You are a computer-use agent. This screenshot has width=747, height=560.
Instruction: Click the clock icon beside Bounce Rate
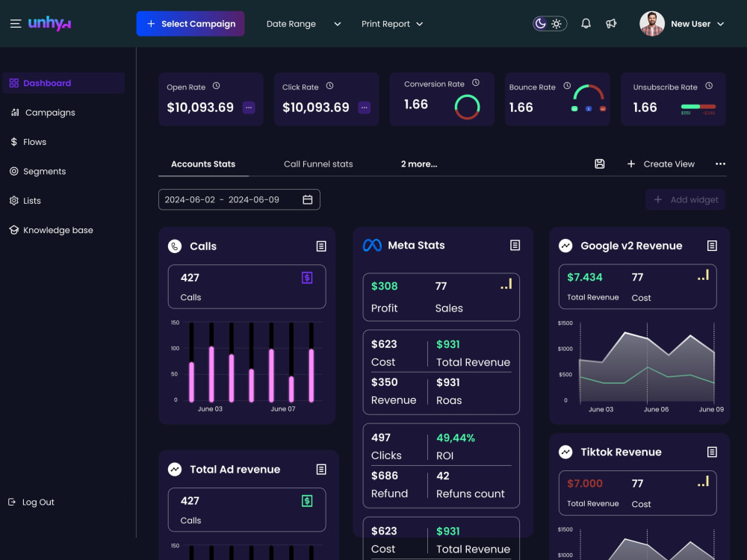click(x=567, y=86)
